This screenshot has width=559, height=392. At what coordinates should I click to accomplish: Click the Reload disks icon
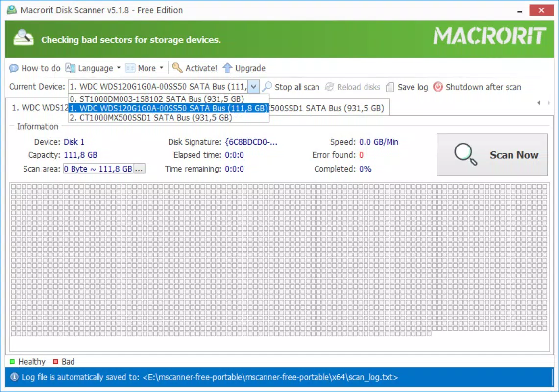coord(329,87)
